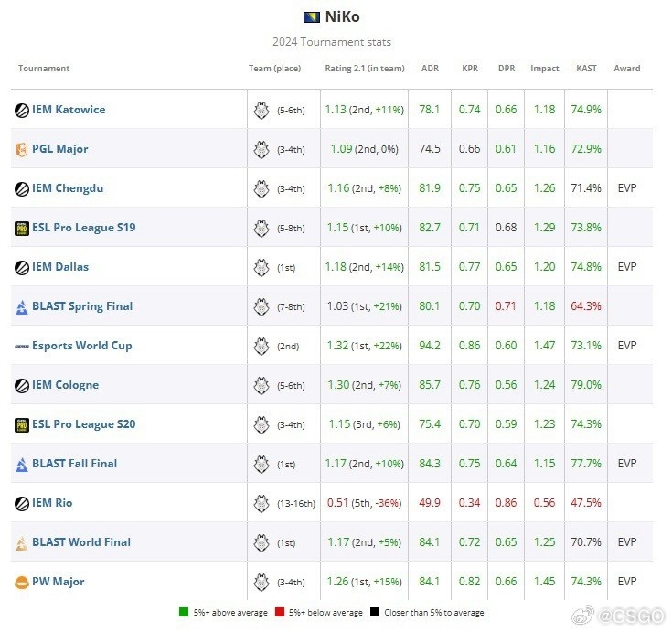This screenshot has width=672, height=632.
Task: Open the BLAST Fall Final tournament link
Action: [x=74, y=464]
